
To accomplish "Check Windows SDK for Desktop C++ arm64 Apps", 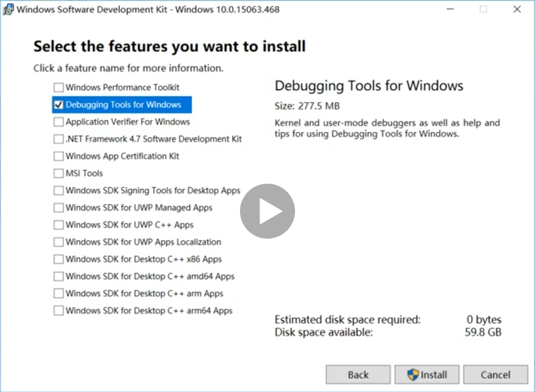I will point(58,311).
